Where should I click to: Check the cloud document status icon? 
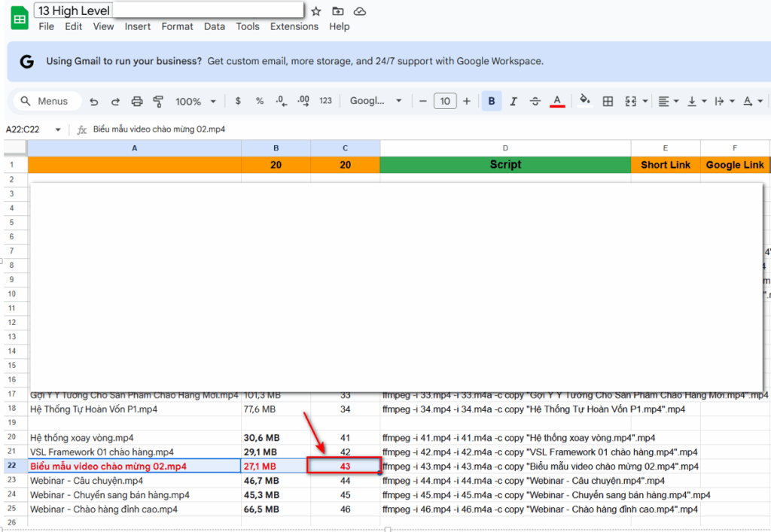360,11
